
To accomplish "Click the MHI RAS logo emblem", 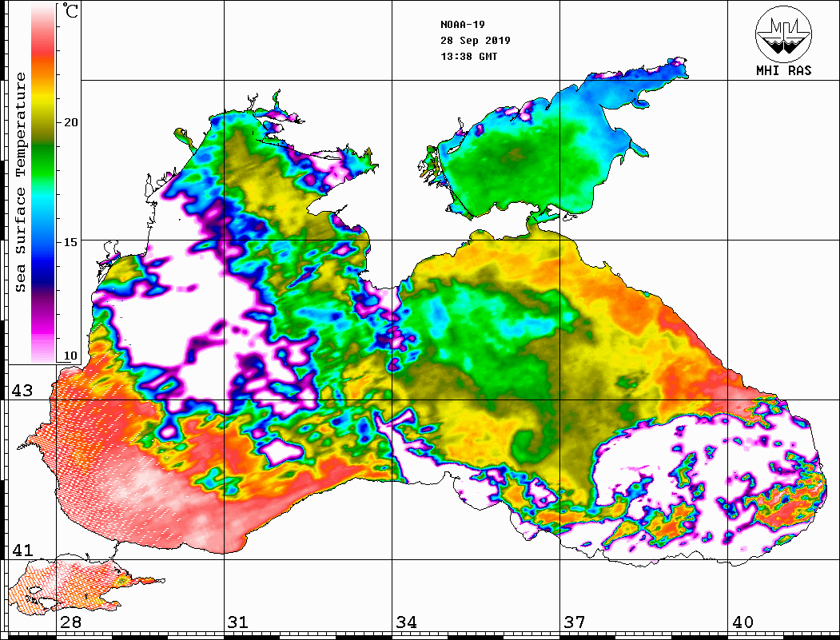I will pos(783,34).
